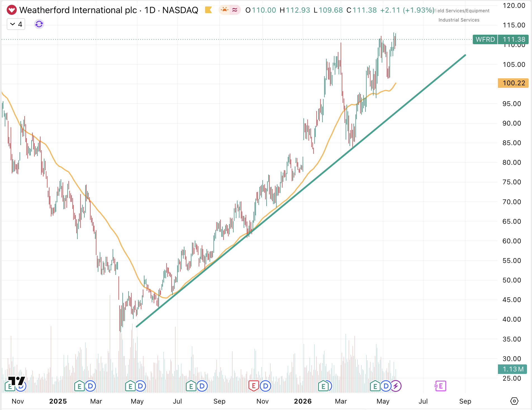Click the red earnings E marker

click(254, 386)
